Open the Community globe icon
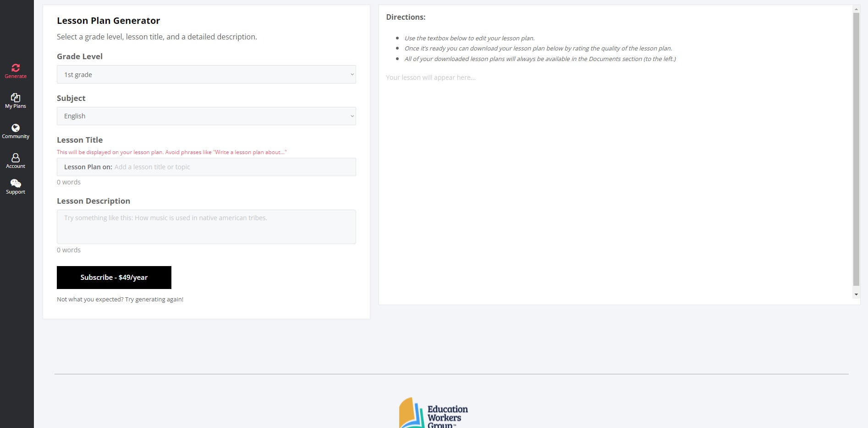The height and width of the screenshot is (428, 868). point(16,128)
